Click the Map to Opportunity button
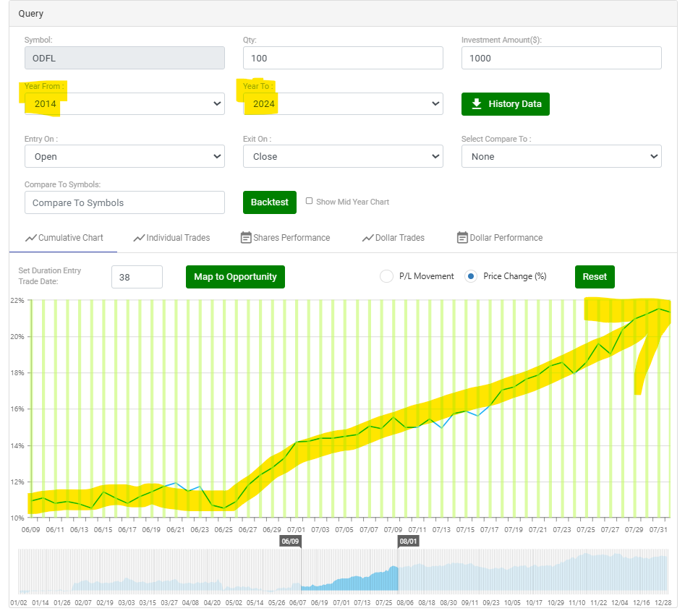The width and height of the screenshot is (685, 616). click(235, 277)
